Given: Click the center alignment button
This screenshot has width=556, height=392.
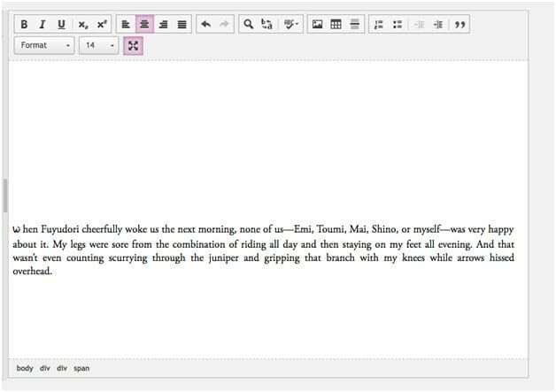Looking at the screenshot, I should point(144,25).
